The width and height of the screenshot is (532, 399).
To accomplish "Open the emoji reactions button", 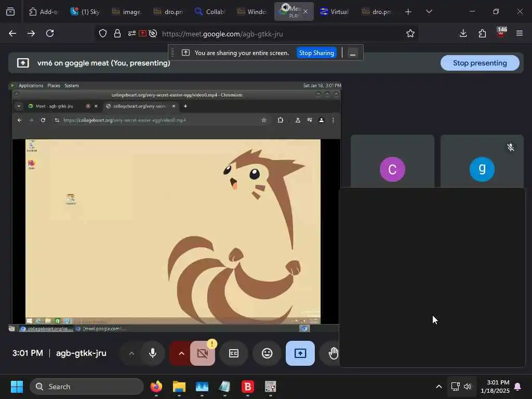I will coord(267,353).
